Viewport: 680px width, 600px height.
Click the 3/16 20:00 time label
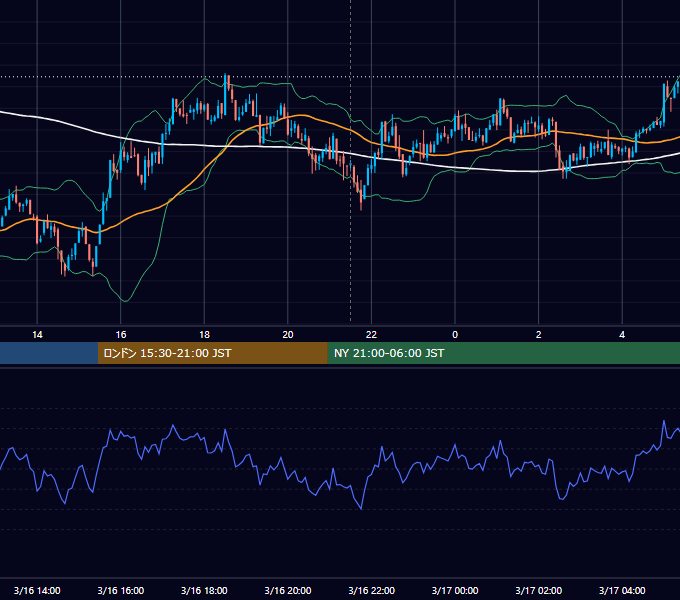coord(288,590)
